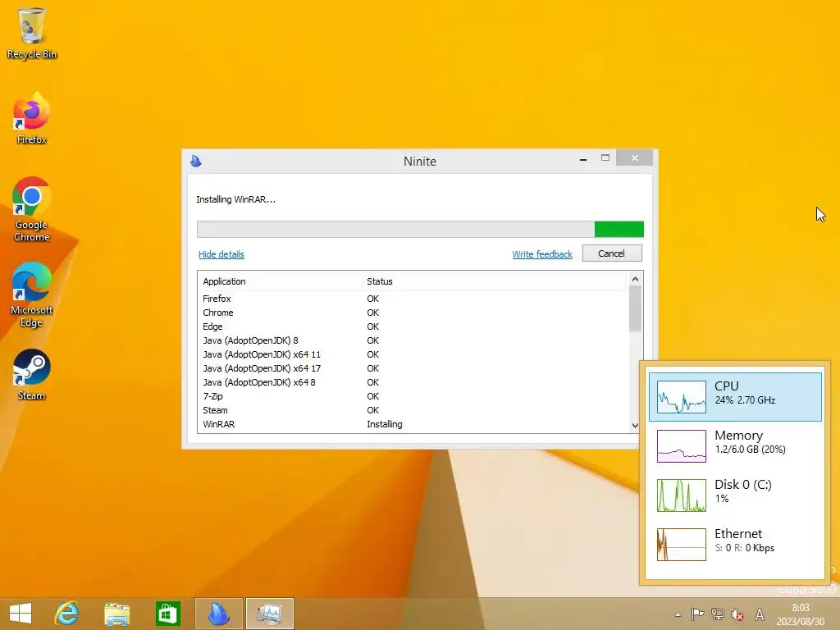The width and height of the screenshot is (840, 630).
Task: Click the Write feedback link
Action: [542, 254]
